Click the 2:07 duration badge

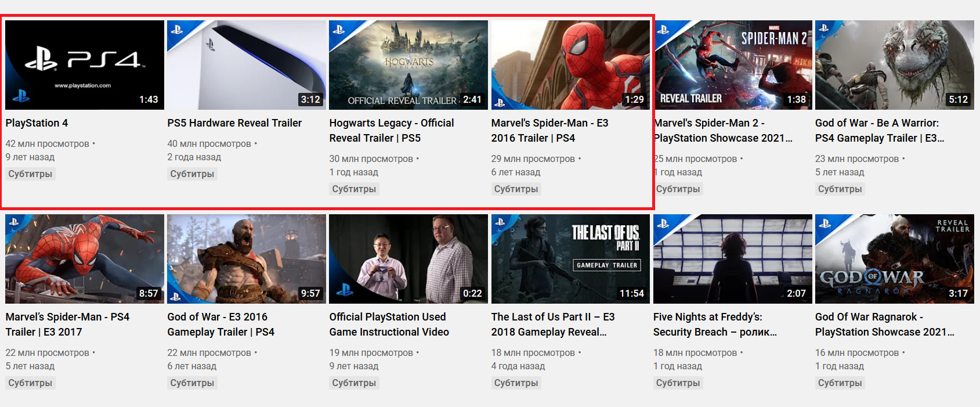pos(796,293)
